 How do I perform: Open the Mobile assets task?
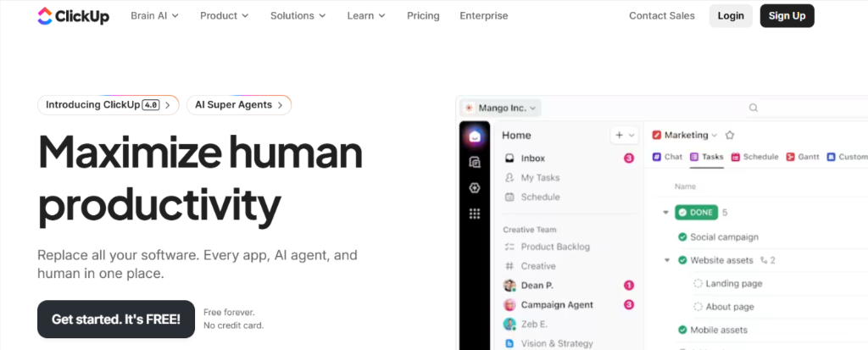click(719, 330)
